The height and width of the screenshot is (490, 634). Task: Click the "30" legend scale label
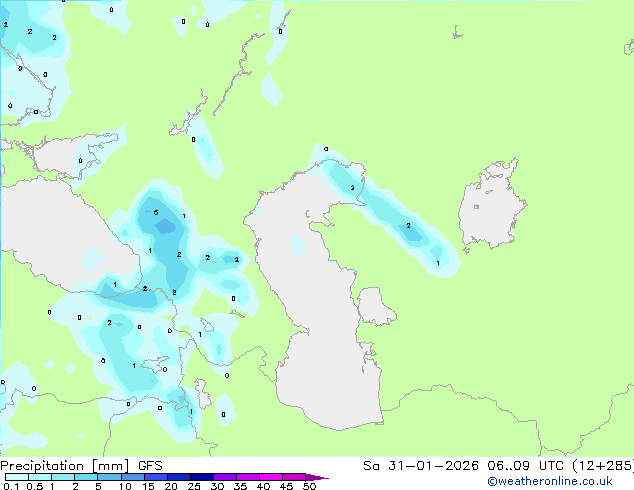pyautogui.click(x=217, y=486)
